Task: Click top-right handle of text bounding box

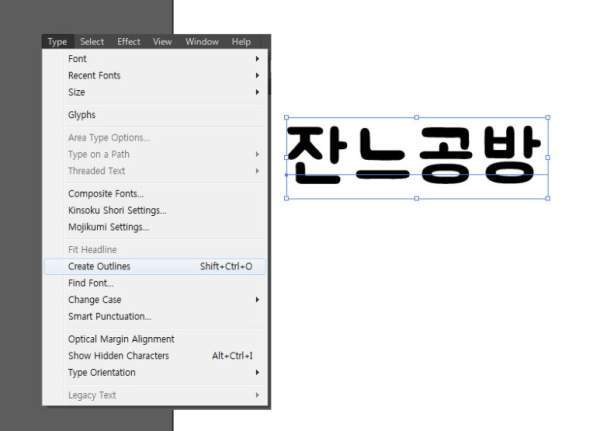Action: (548, 118)
